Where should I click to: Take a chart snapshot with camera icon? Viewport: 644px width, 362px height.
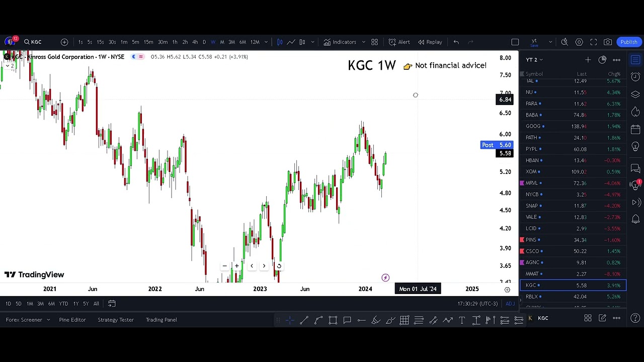click(608, 42)
